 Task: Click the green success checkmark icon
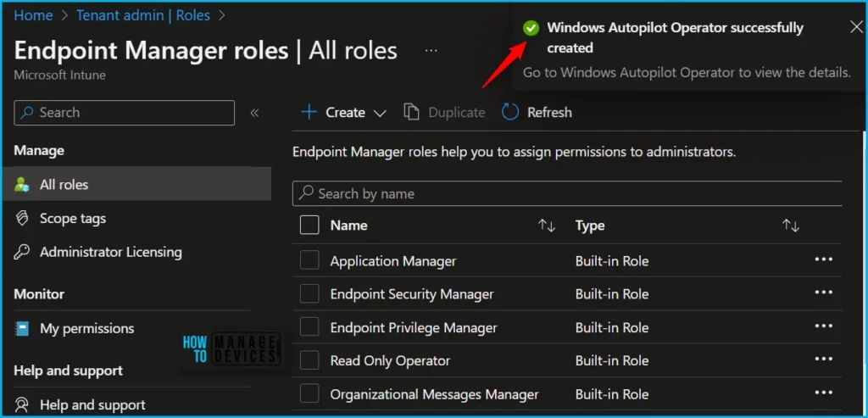531,28
